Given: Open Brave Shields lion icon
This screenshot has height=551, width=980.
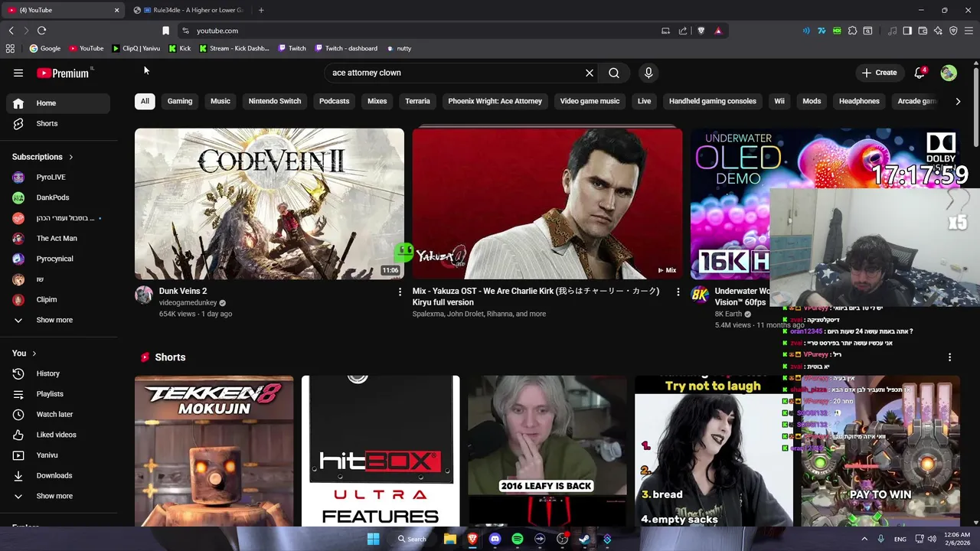Looking at the screenshot, I should click(701, 31).
